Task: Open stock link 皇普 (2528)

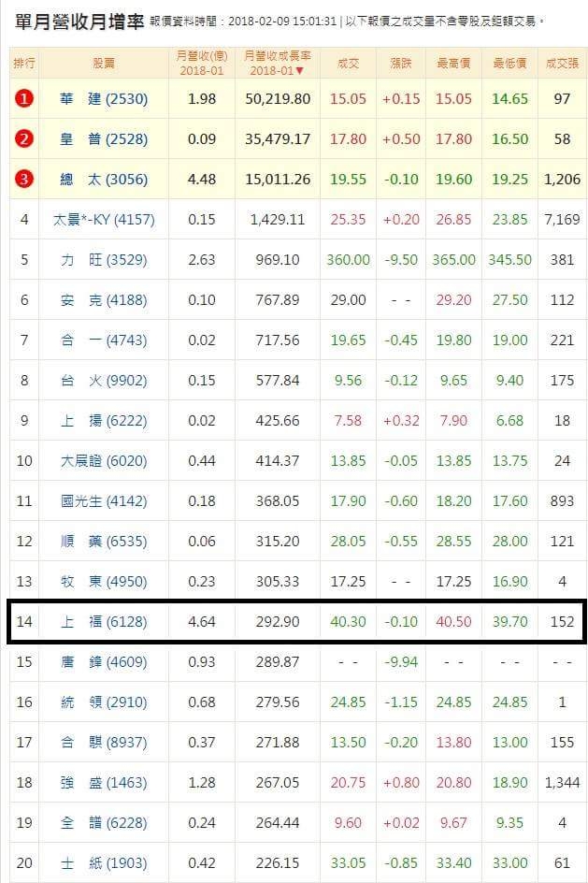Action: [104, 139]
